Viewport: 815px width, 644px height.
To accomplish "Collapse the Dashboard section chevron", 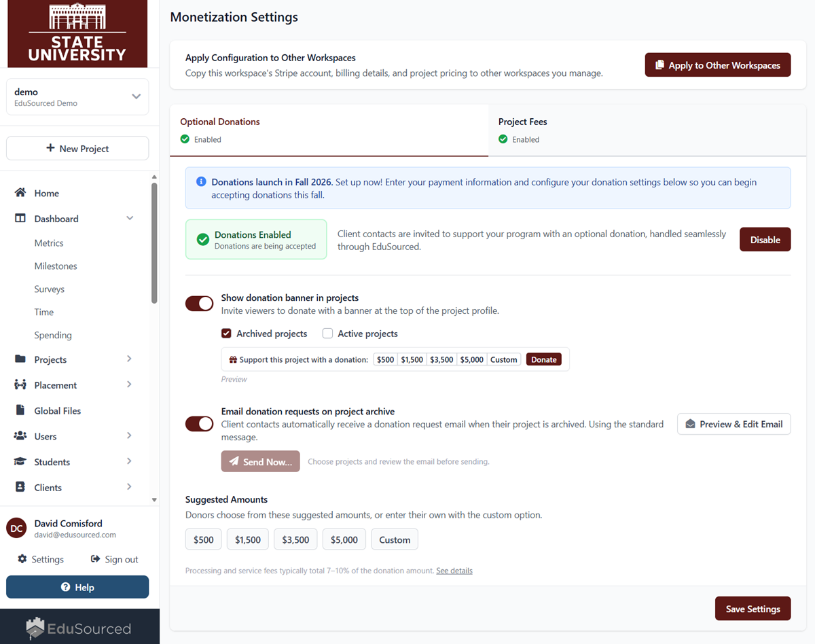I will tap(130, 218).
